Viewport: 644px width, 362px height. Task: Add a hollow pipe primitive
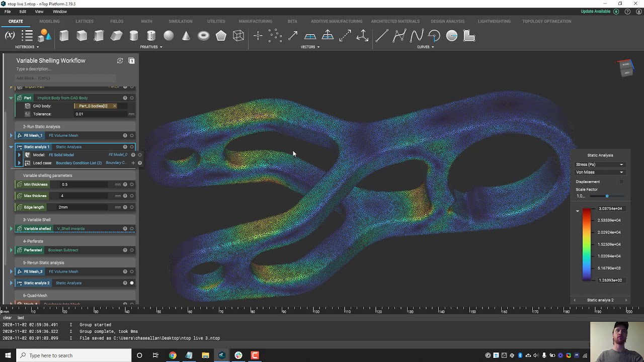click(x=151, y=36)
